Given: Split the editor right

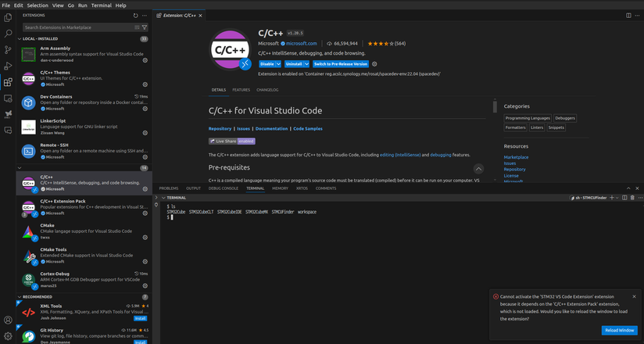Looking at the screenshot, I should tap(628, 16).
